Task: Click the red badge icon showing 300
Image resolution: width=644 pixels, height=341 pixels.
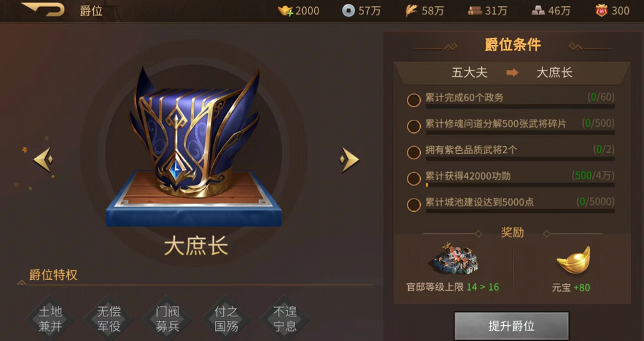Action: 601,11
